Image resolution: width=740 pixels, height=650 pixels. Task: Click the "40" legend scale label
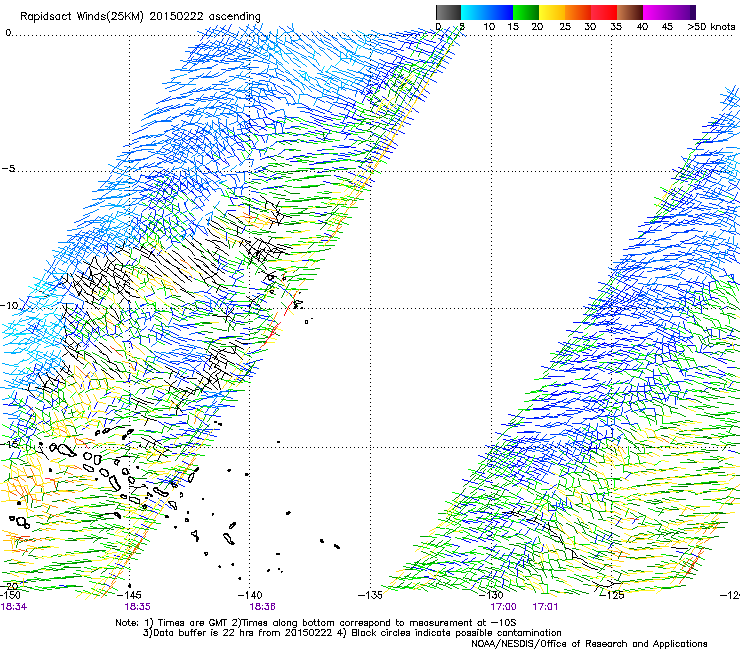pyautogui.click(x=642, y=27)
